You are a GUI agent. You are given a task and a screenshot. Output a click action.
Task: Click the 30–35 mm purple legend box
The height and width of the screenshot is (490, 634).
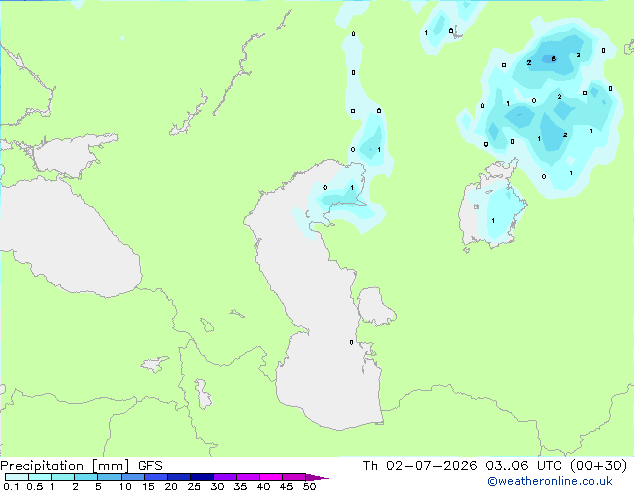pyautogui.click(x=225, y=477)
